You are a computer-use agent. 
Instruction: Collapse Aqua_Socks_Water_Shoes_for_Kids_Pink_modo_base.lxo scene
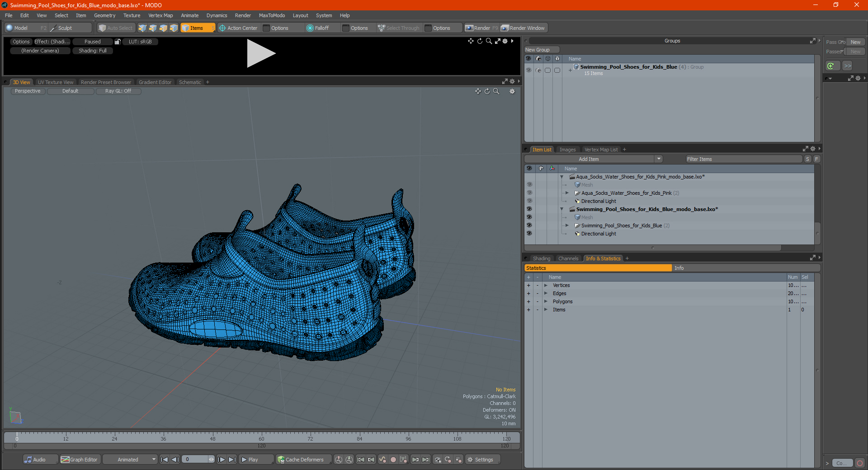562,177
